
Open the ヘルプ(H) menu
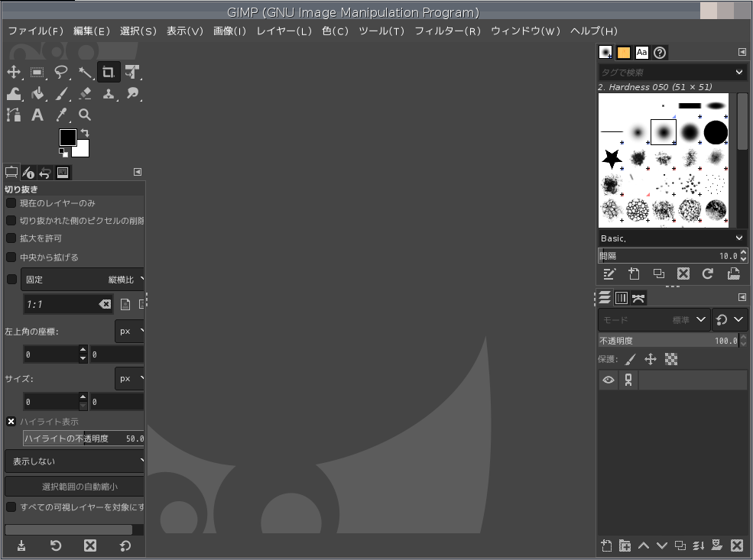(593, 31)
